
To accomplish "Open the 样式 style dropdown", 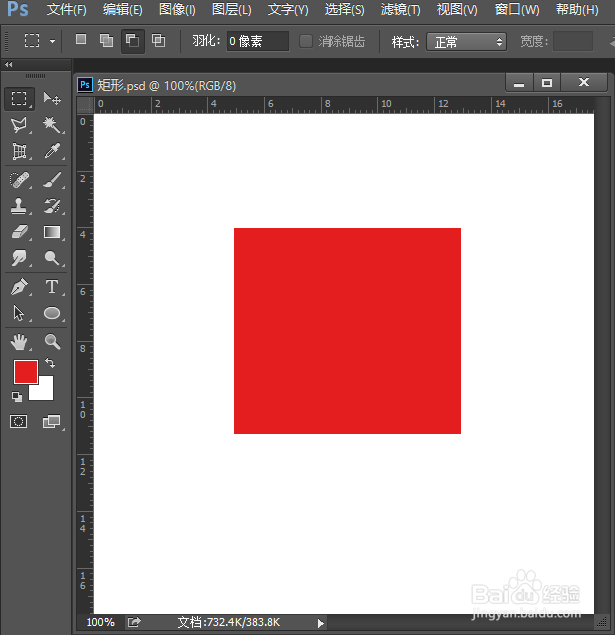I will 466,42.
